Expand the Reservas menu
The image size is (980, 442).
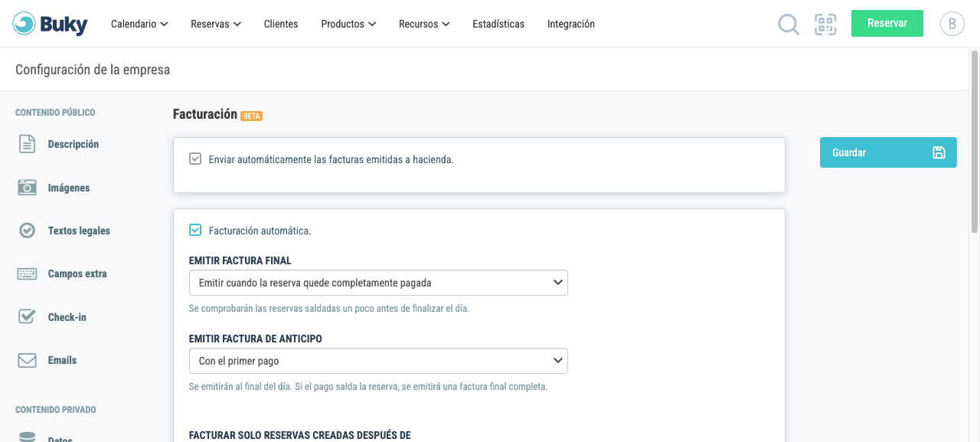point(216,24)
